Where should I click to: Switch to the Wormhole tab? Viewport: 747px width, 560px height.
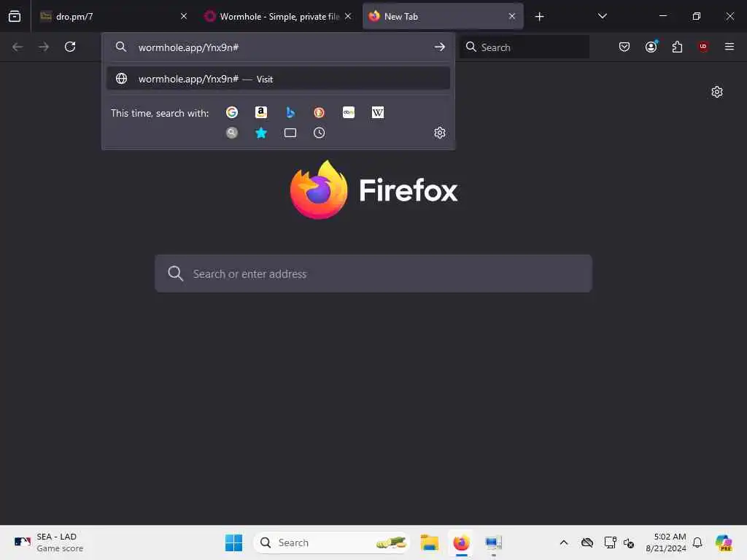279,16
